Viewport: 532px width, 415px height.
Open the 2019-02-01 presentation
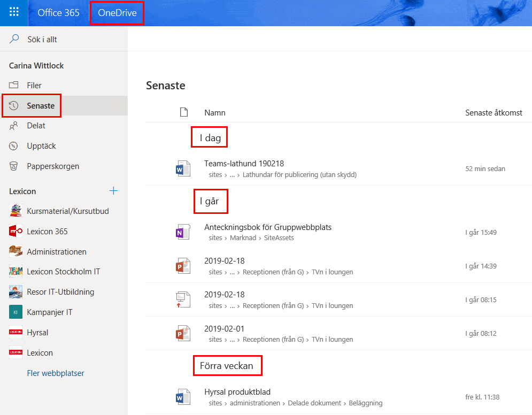224,328
